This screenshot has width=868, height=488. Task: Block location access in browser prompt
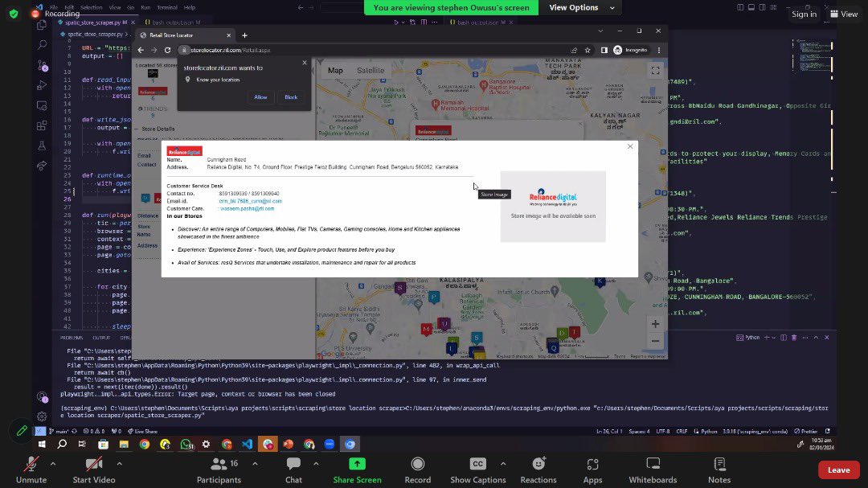pyautogui.click(x=291, y=97)
